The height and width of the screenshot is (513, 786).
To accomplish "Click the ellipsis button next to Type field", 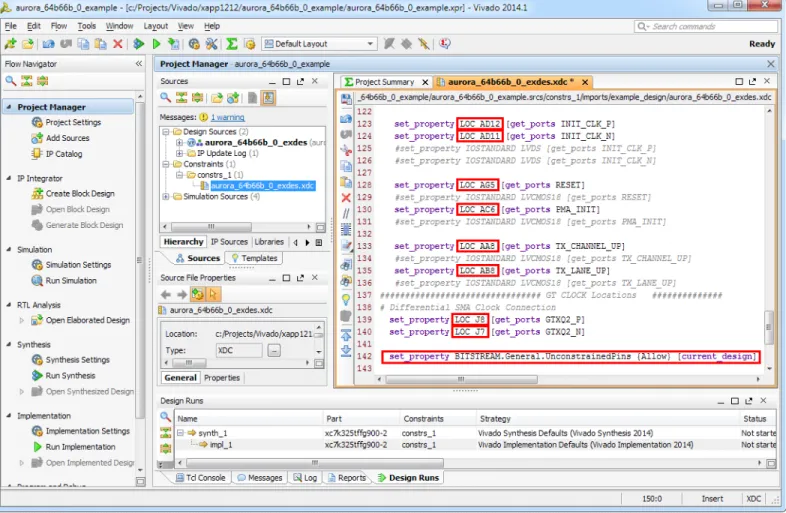I will (x=274, y=351).
